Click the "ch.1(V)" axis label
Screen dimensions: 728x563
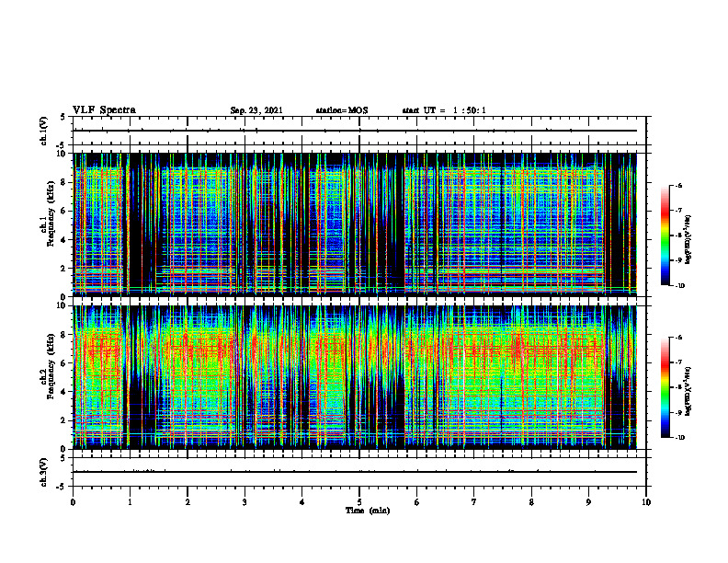(43, 131)
